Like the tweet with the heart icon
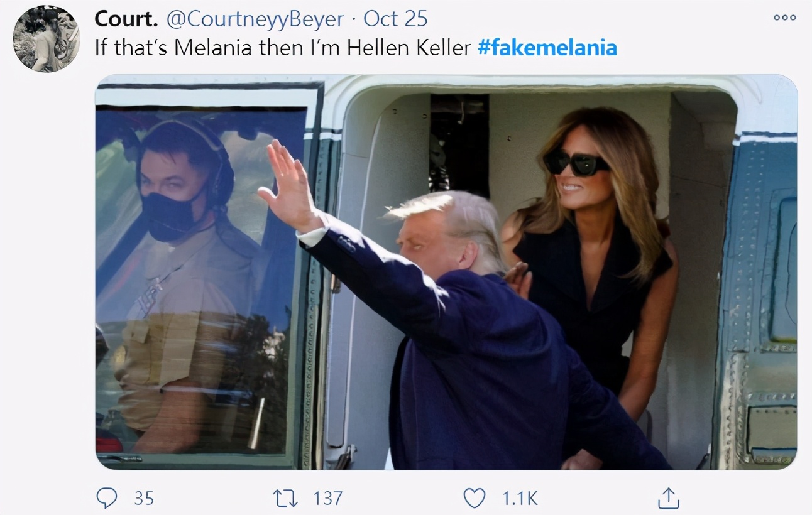The image size is (812, 515). pos(474,498)
